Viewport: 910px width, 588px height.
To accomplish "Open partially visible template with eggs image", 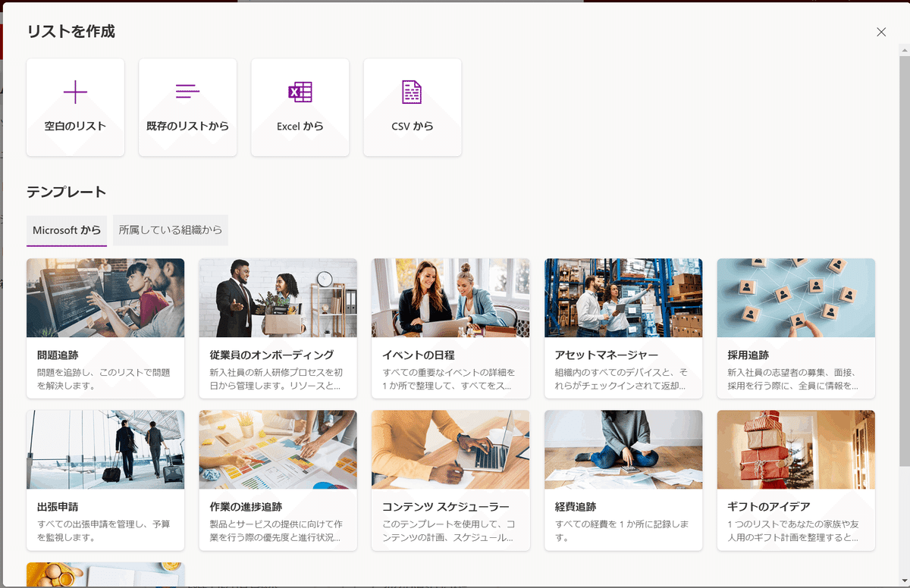I will [105, 574].
